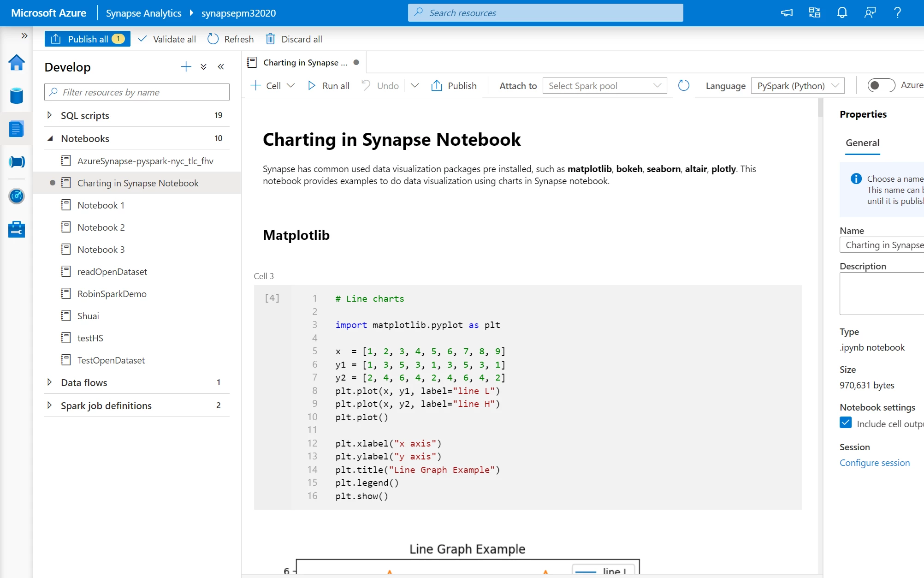Open the Manage hub toolbox icon
The image size is (924, 578).
(16, 229)
